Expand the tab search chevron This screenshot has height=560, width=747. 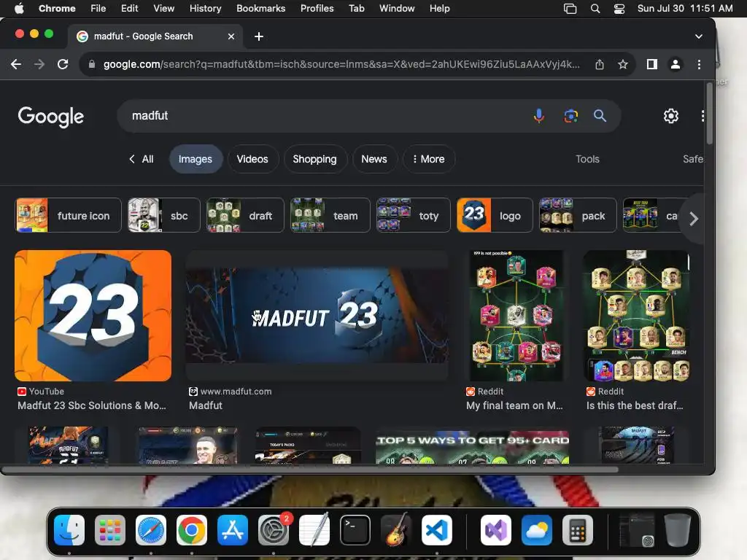coord(698,36)
